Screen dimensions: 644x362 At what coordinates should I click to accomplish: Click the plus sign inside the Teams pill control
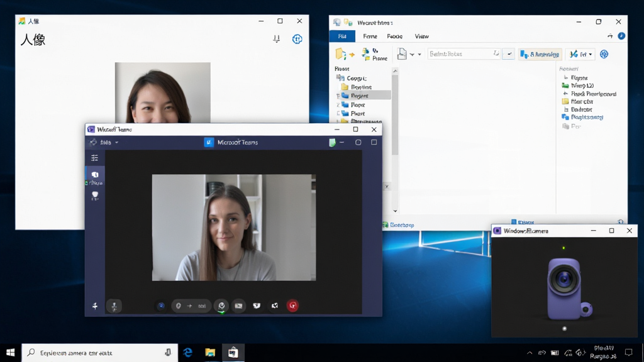pos(190,306)
